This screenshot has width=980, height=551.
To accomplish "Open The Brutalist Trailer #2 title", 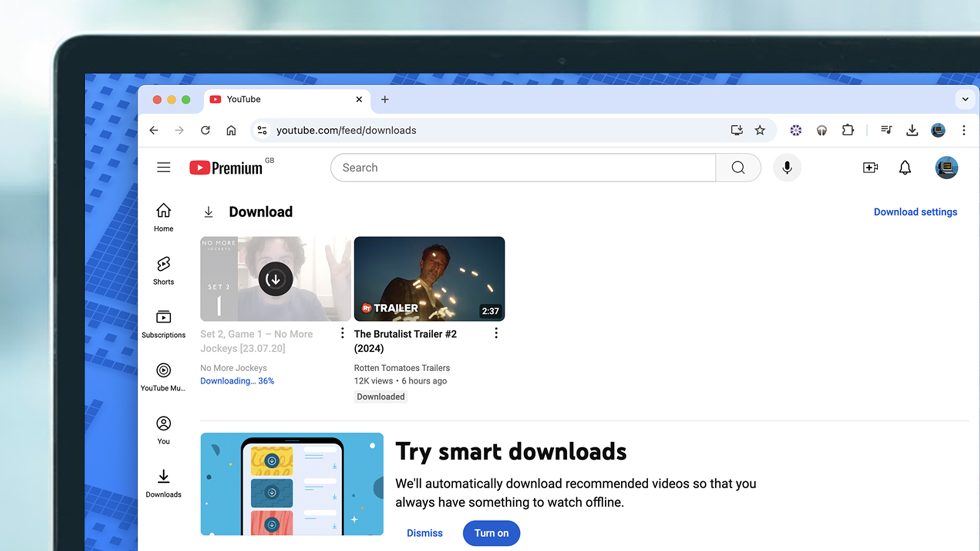I will [x=405, y=341].
